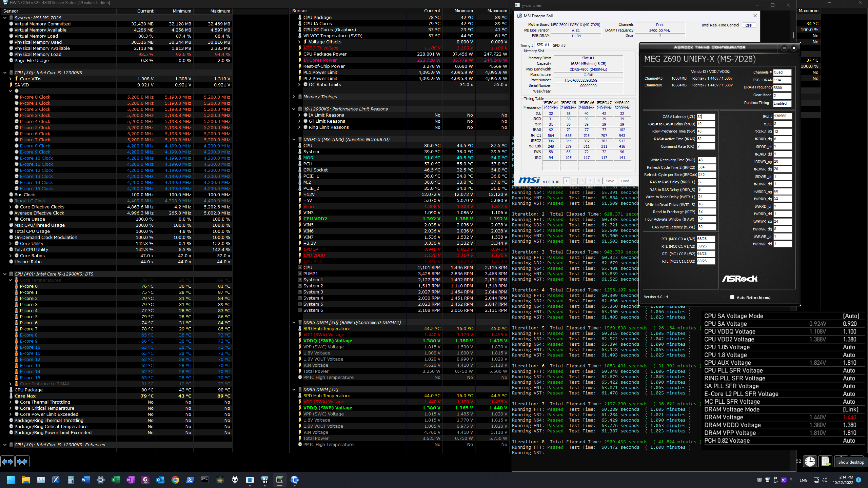
Task: Click the CAS# Latency (tCL) input field
Action: click(x=706, y=117)
